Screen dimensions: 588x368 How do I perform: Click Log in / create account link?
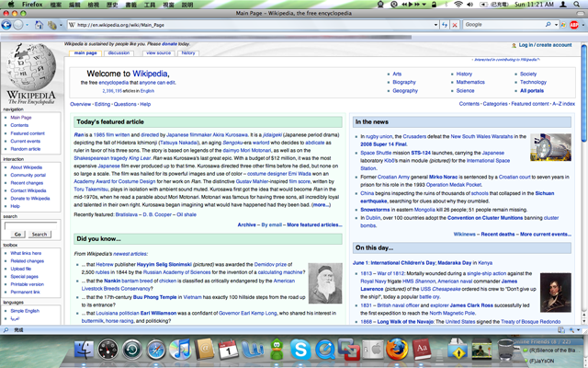click(545, 45)
